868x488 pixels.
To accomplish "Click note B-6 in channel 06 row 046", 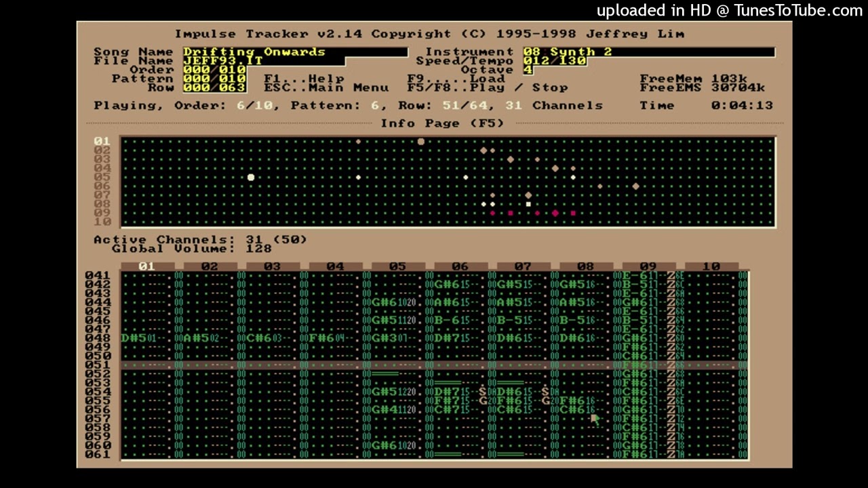I will point(448,320).
